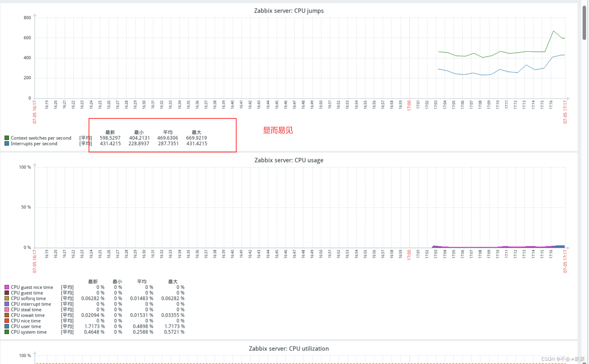The height and width of the screenshot is (364, 589).
Task: Click the Context switches per second green swatch
Action: tap(7, 138)
